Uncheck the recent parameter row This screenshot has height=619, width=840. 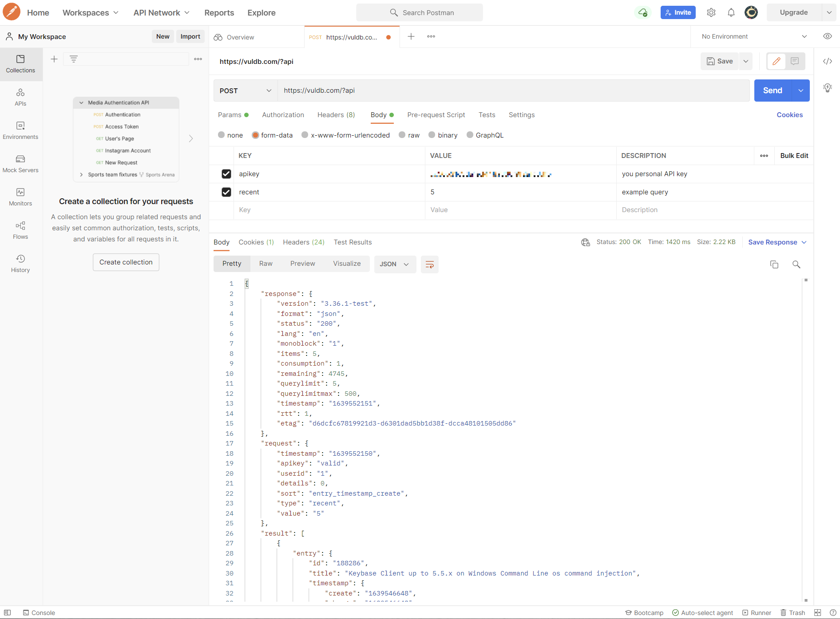226,192
